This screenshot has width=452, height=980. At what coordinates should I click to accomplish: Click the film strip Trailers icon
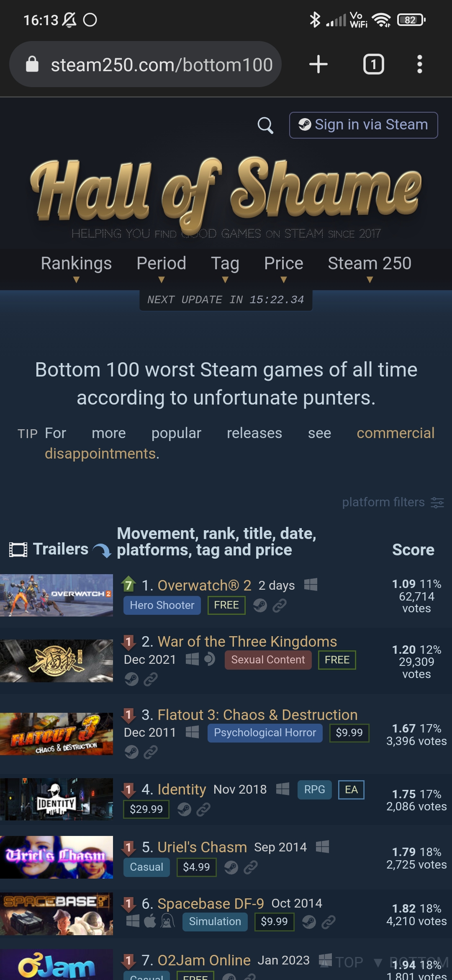pyautogui.click(x=18, y=549)
